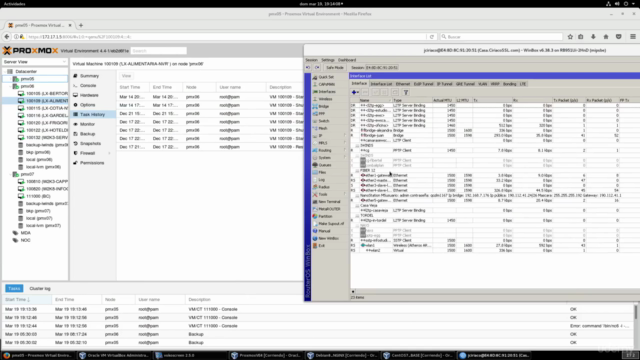This screenshot has width=640, height=360.
Task: Open the WinBox Session menu
Action: pos(311,60)
